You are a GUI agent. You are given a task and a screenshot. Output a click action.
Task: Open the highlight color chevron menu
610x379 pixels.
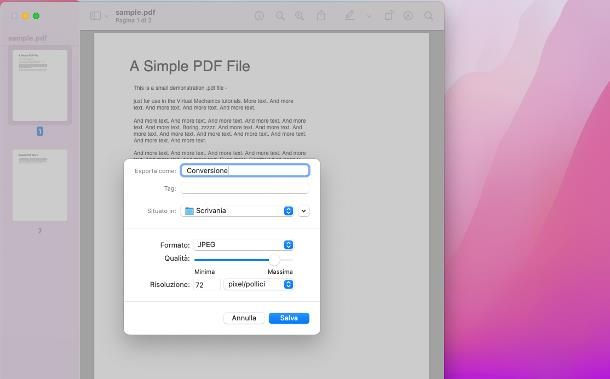coord(369,16)
